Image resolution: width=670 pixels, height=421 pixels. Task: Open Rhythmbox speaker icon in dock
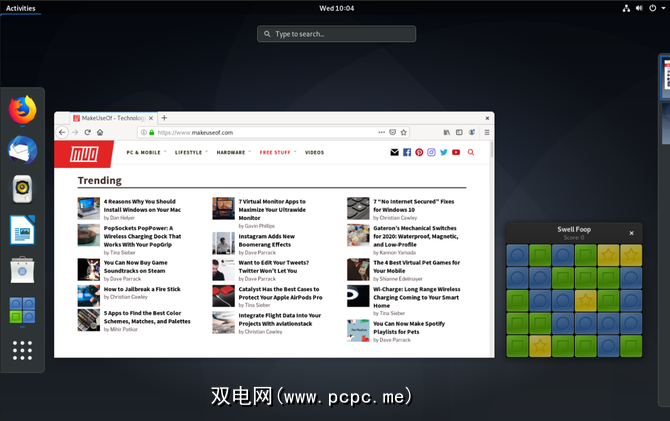click(x=23, y=189)
